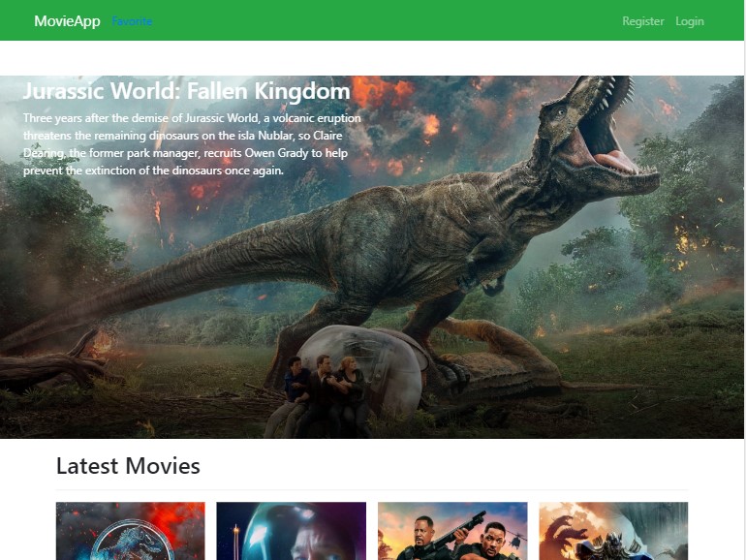
Task: Click empty green navbar area in center
Action: (x=388, y=21)
